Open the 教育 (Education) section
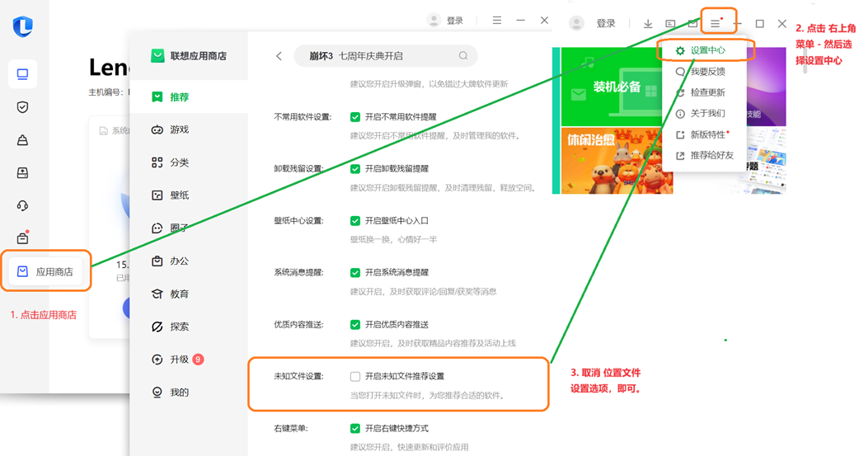This screenshot has height=456, width=868. pyautogui.click(x=170, y=294)
